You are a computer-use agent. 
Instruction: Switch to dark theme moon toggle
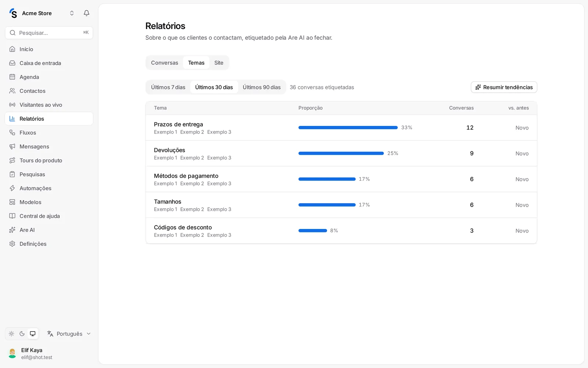(x=22, y=334)
